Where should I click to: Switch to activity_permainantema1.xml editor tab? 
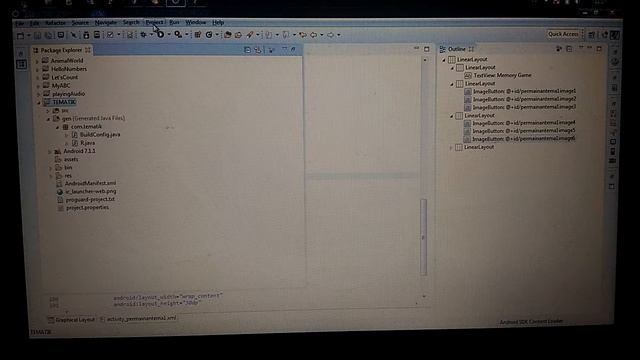pos(139,318)
